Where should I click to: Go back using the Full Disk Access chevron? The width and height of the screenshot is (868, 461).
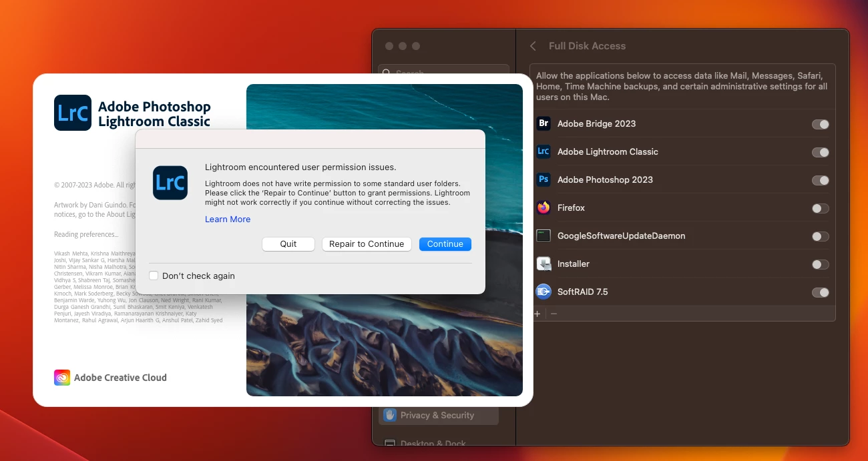click(x=533, y=46)
